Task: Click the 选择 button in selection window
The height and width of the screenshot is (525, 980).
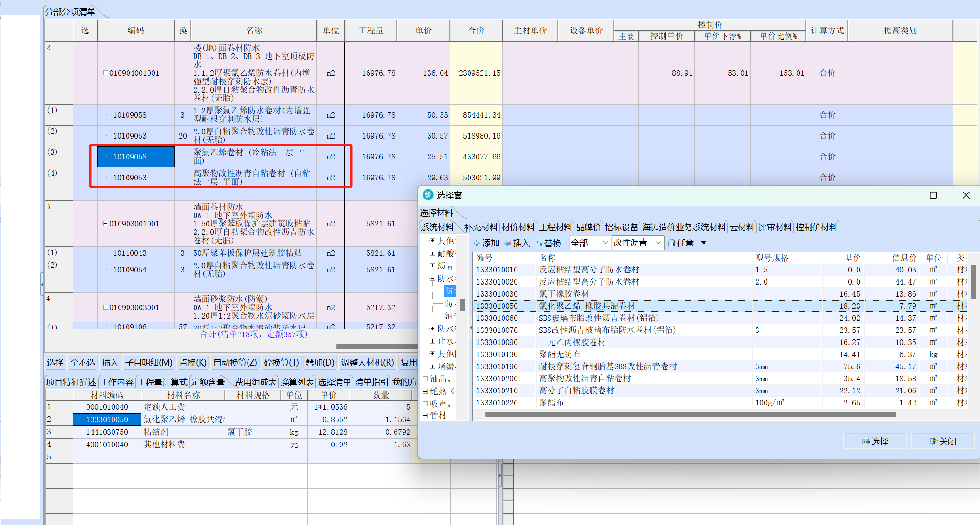Action: [875, 441]
